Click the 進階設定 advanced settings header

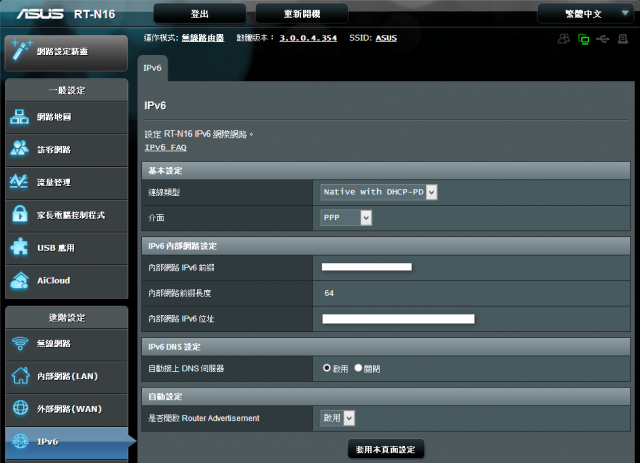[x=67, y=318]
